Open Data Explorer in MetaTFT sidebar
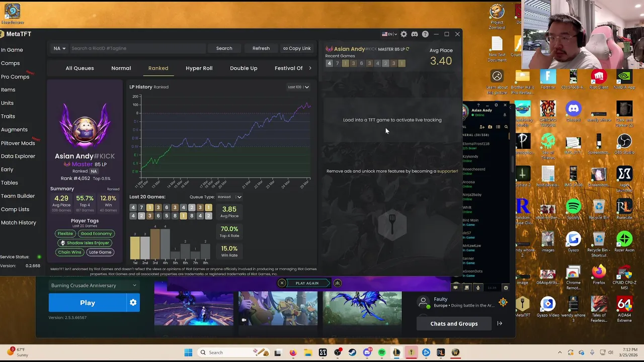 [18, 156]
